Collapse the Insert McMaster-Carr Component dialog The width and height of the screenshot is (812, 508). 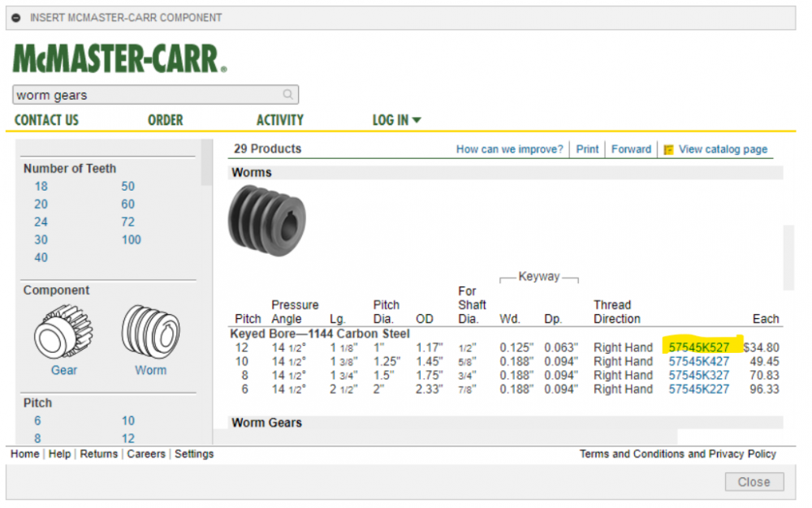coord(16,18)
